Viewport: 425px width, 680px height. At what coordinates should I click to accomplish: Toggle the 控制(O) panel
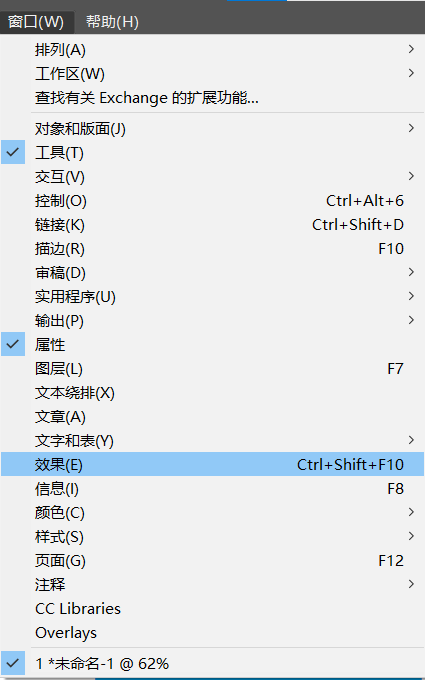point(212,201)
